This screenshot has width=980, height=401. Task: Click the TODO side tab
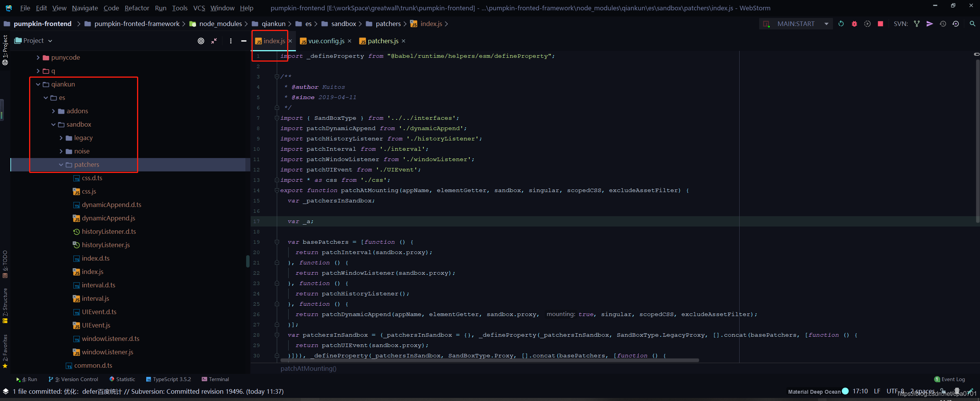tap(5, 264)
